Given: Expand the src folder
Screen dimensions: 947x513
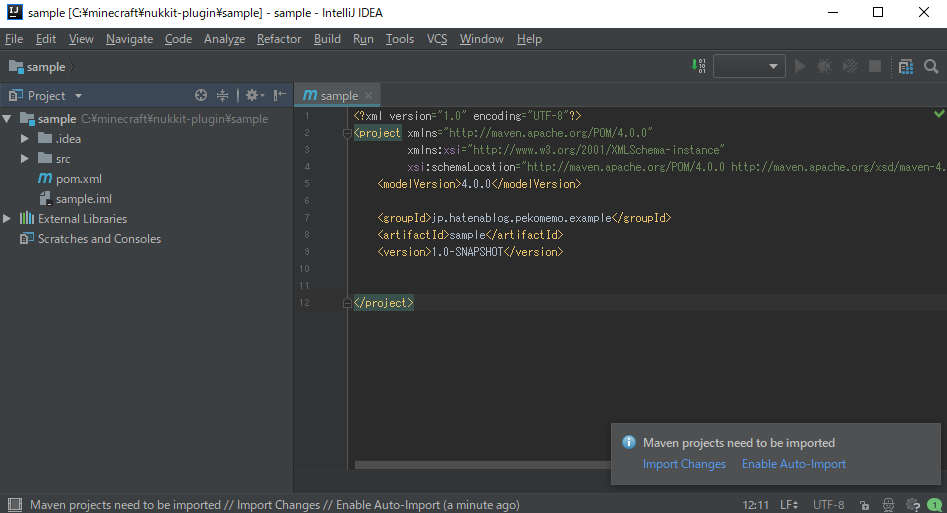Looking at the screenshot, I should tap(25, 159).
